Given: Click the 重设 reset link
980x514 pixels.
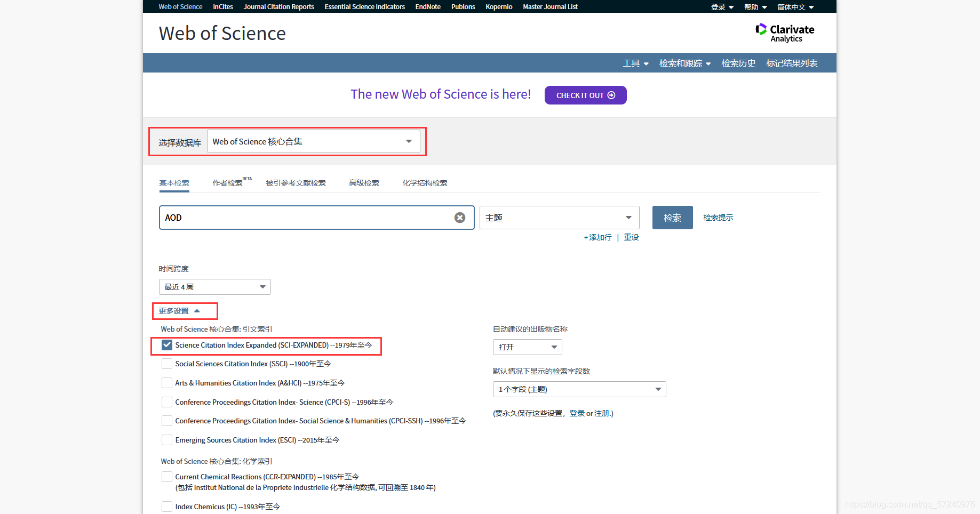Looking at the screenshot, I should click(631, 237).
